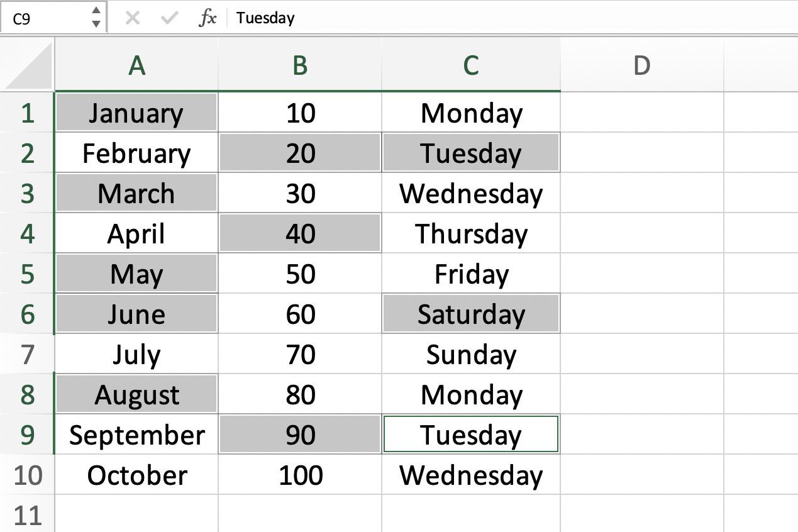Click the formula bar containing Tuesday
This screenshot has height=532, width=798.
pos(514,18)
